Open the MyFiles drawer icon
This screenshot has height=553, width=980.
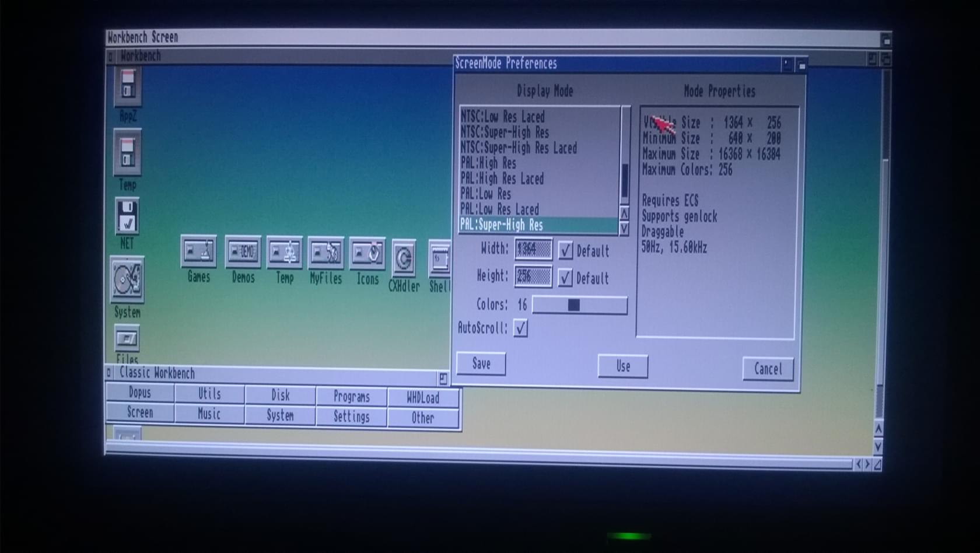pos(326,254)
